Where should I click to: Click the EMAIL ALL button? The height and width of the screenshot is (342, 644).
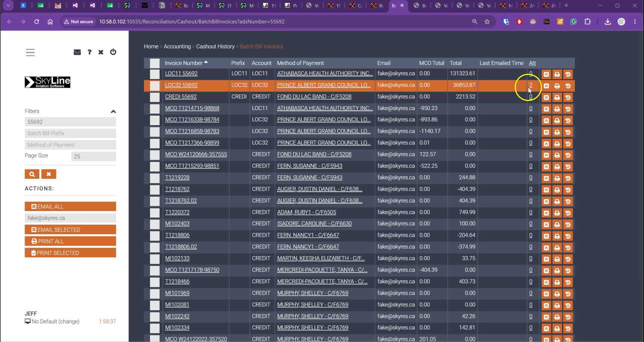[70, 207]
